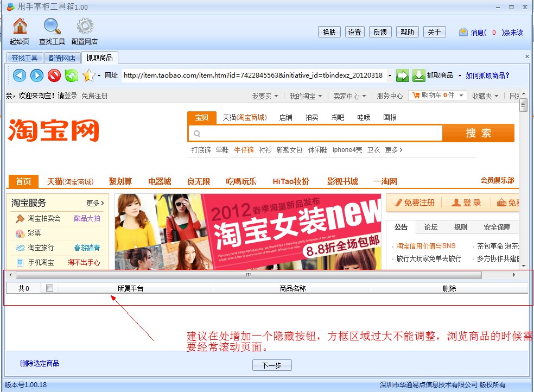Navigate with the green go arrow
The height and width of the screenshot is (392, 534).
click(x=402, y=75)
